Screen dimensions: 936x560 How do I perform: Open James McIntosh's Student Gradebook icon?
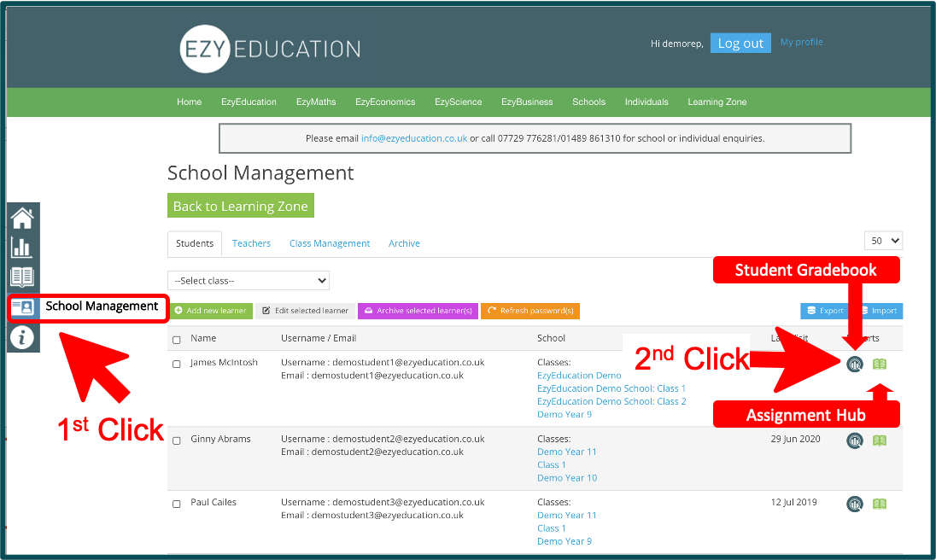[855, 364]
